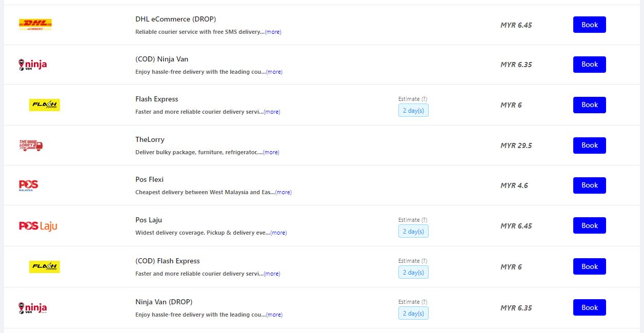Click 2 day(s) badge for Pos Laju
This screenshot has width=644, height=333.
pyautogui.click(x=413, y=231)
